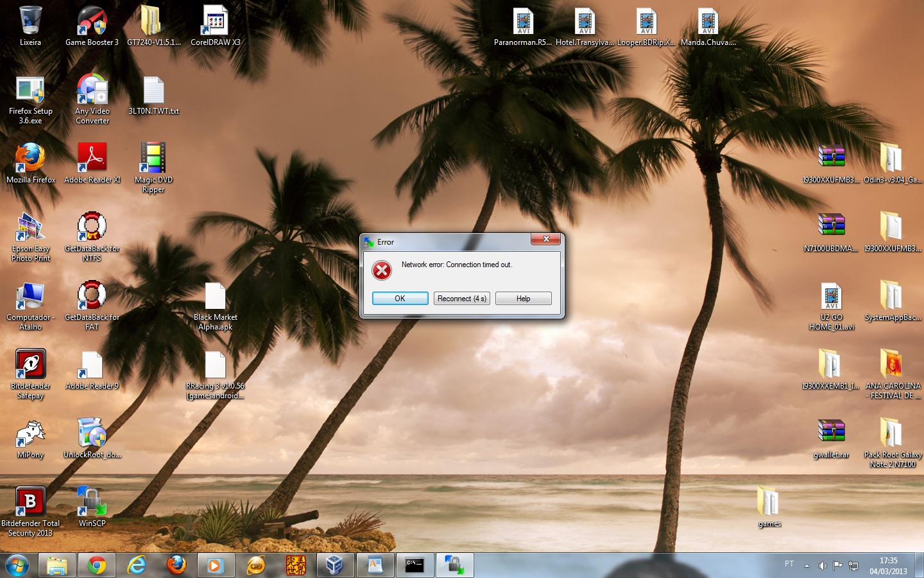Select the Adobe Reader 9 shortcut
This screenshot has width=924, height=578.
point(92,370)
